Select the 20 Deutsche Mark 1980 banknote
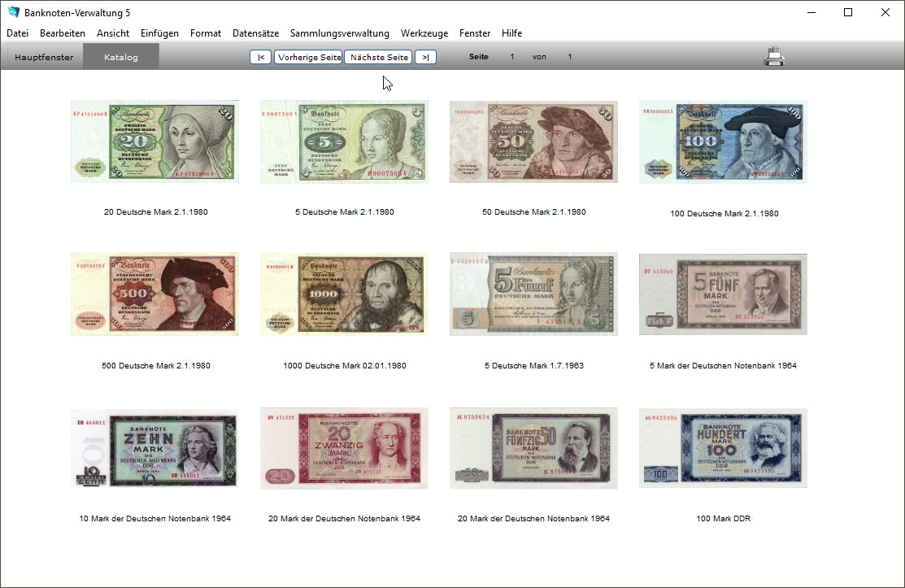Viewport: 905px width, 588px height. [154, 142]
